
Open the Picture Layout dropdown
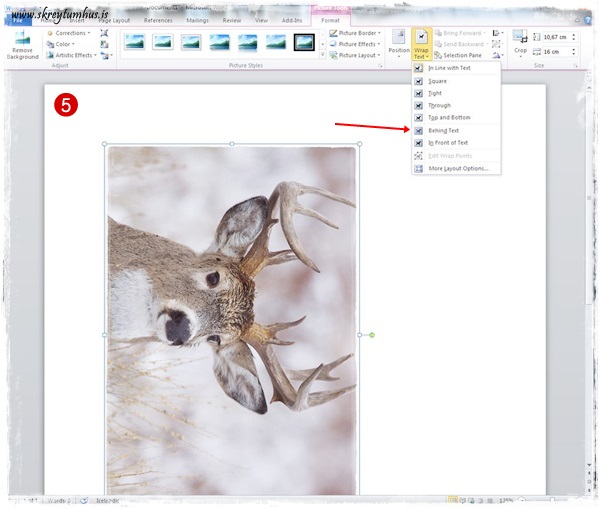[x=355, y=55]
